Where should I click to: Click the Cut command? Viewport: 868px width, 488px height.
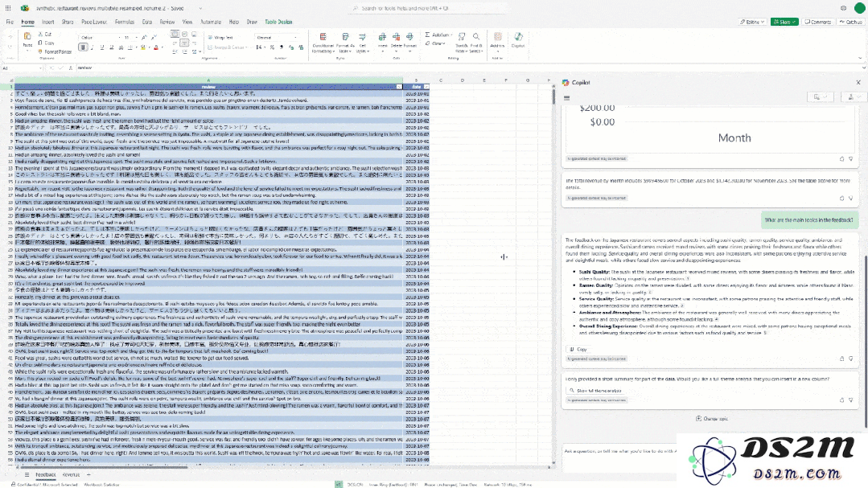click(x=45, y=35)
